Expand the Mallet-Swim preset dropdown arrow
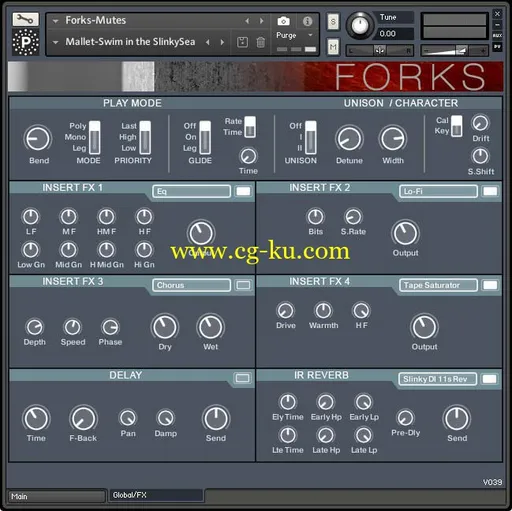 pyautogui.click(x=56, y=42)
